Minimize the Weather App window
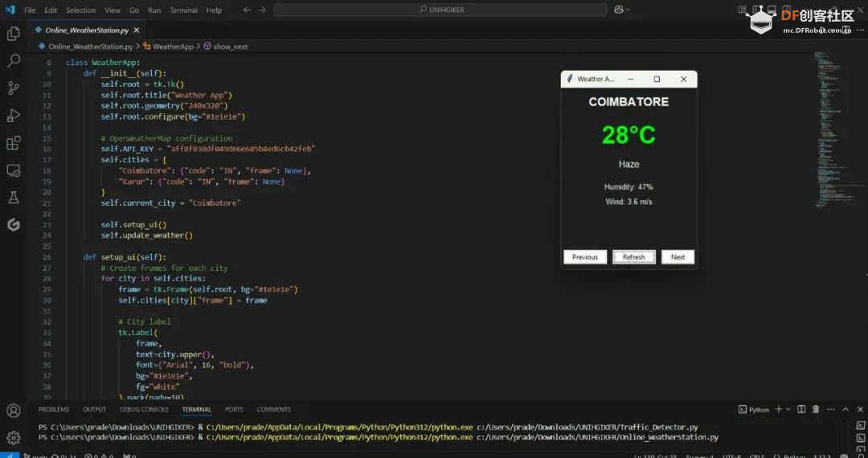 coord(630,79)
